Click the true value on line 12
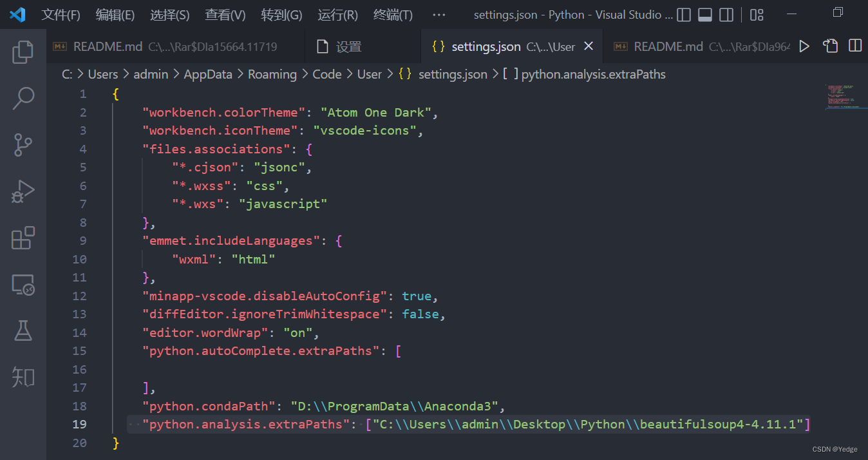868x460 pixels. tap(417, 296)
